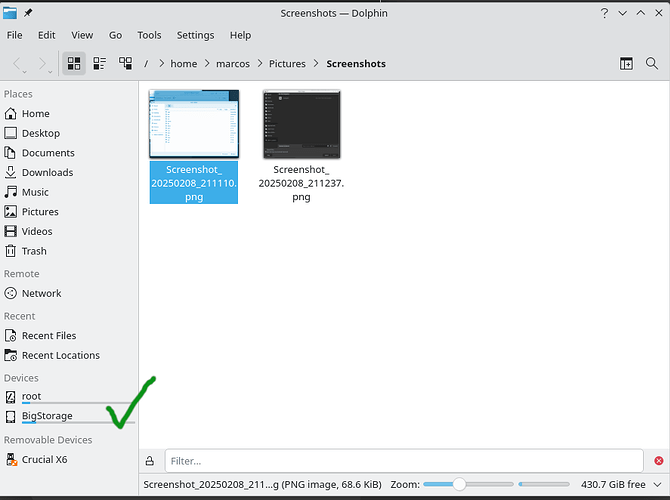Go forward with the Forward arrow
Screen dimensions: 670x500
[42, 64]
